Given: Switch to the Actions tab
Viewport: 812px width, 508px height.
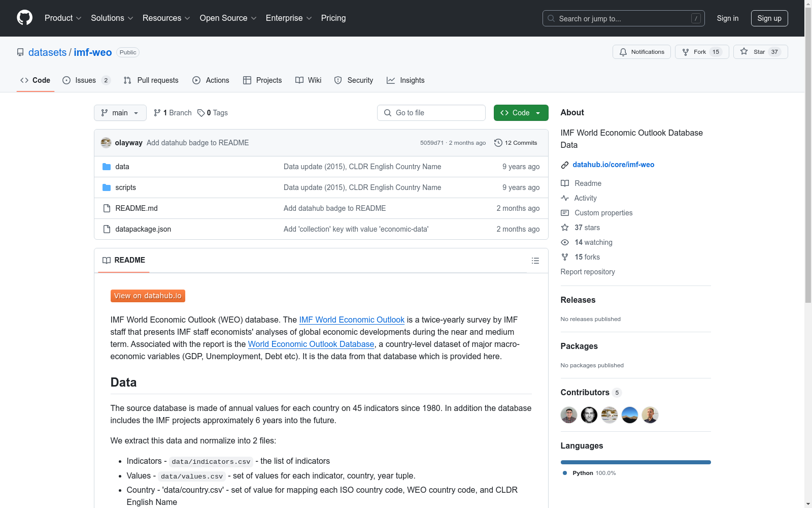Looking at the screenshot, I should 211,80.
